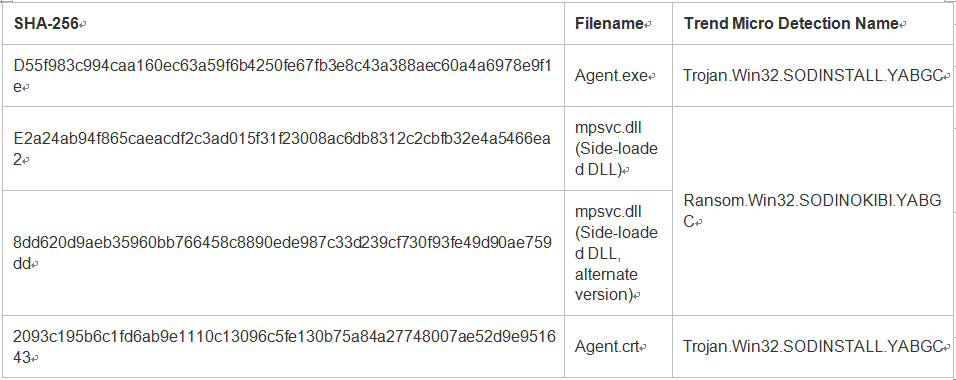The height and width of the screenshot is (380, 956).
Task: Click the trailing '43' of the last hash
Action: [x=21, y=357]
